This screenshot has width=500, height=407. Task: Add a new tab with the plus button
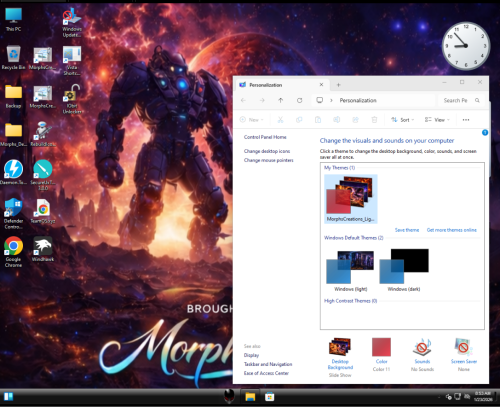coord(338,85)
